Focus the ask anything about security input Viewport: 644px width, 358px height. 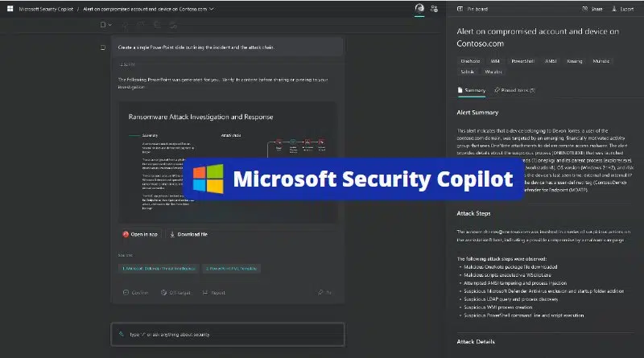click(x=228, y=335)
